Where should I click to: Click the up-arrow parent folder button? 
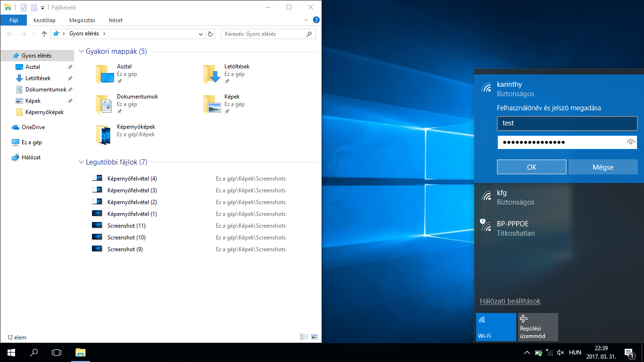[44, 34]
